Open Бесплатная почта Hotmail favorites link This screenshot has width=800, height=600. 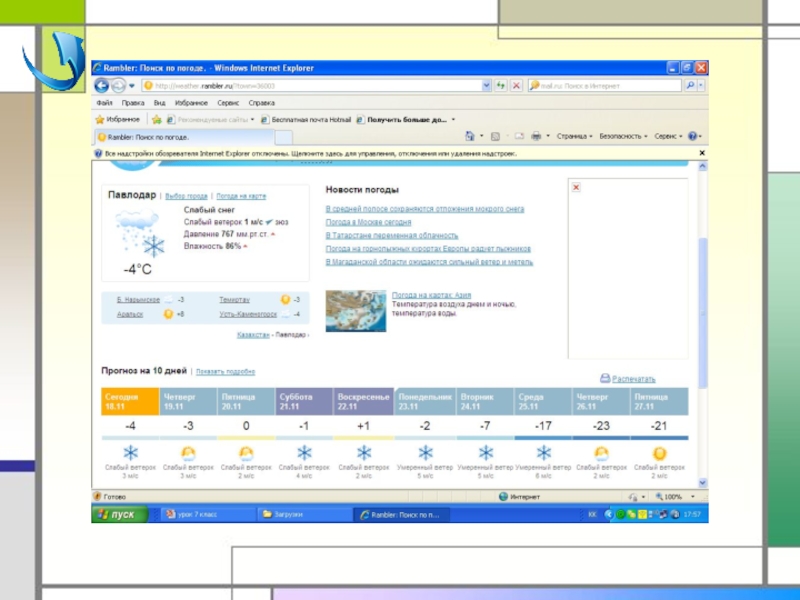(x=306, y=119)
